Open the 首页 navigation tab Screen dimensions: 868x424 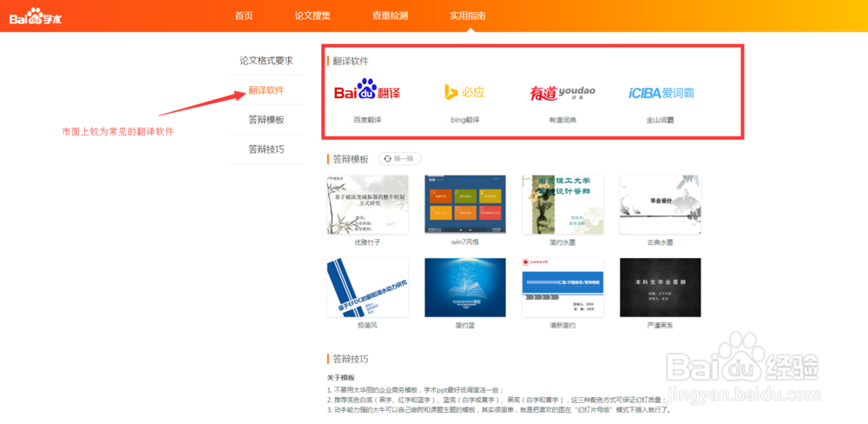pyautogui.click(x=244, y=16)
